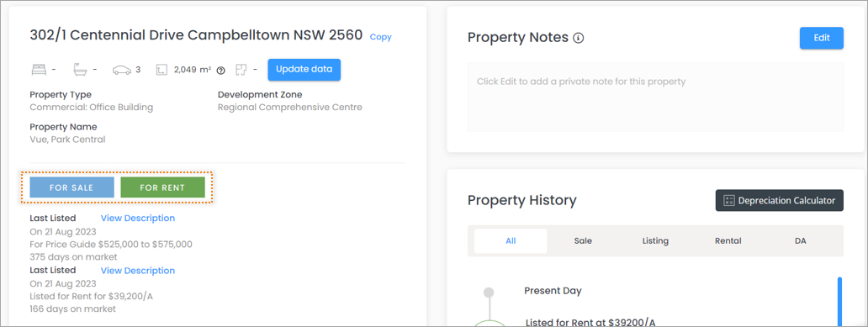Select the All history tab
The image size is (868, 327).
click(x=511, y=240)
